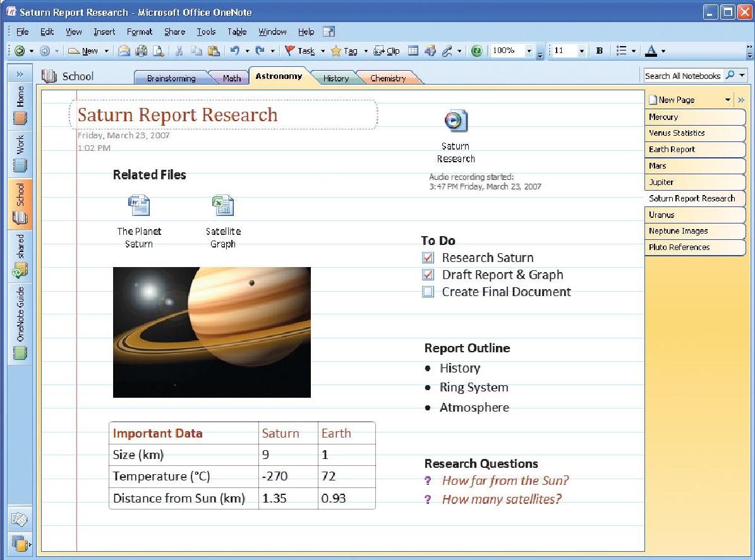Open the Saturn Research audio file icon

tap(456, 121)
